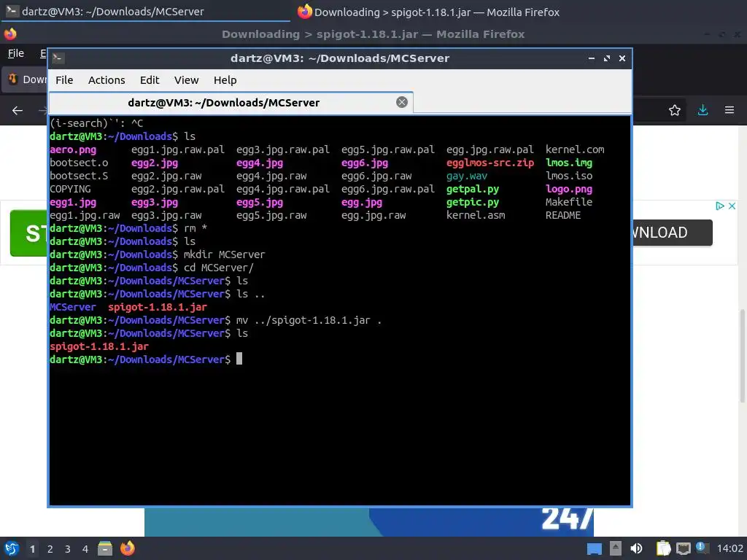Click 'lmos.iso' in terminal listing

[x=569, y=176]
